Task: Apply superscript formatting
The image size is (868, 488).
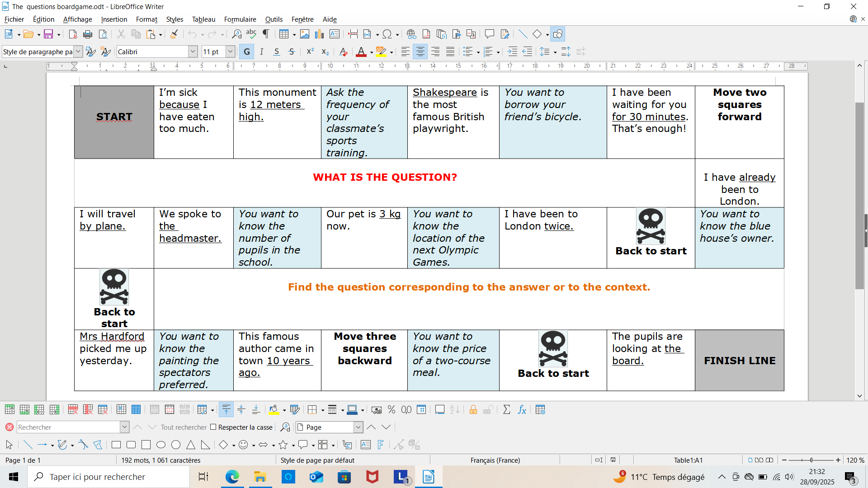Action: (310, 52)
